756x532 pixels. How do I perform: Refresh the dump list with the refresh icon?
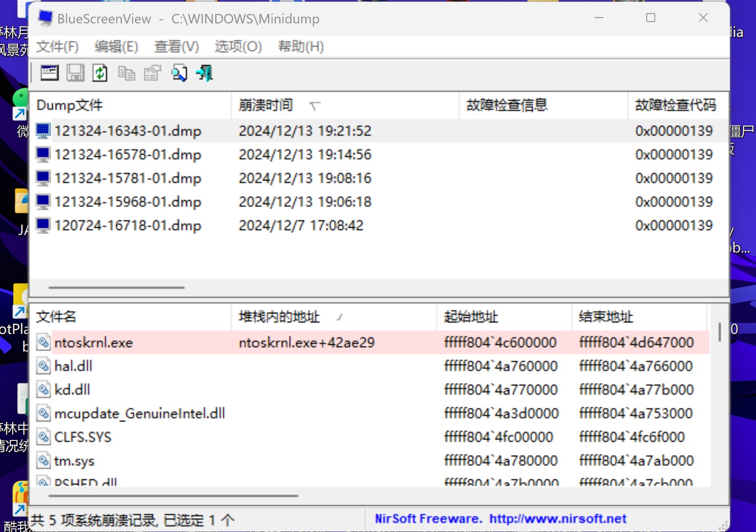pyautogui.click(x=100, y=73)
